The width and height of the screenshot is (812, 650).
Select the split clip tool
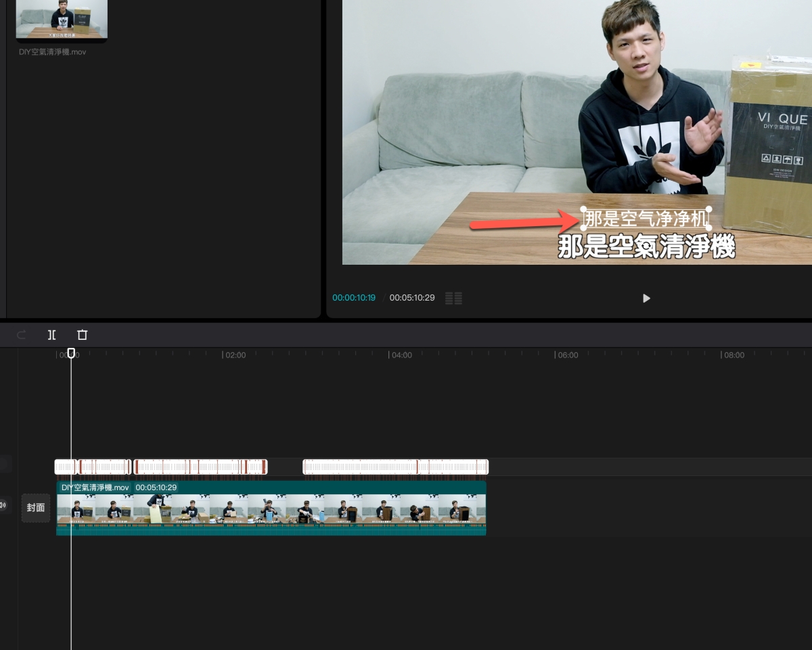[x=52, y=334]
